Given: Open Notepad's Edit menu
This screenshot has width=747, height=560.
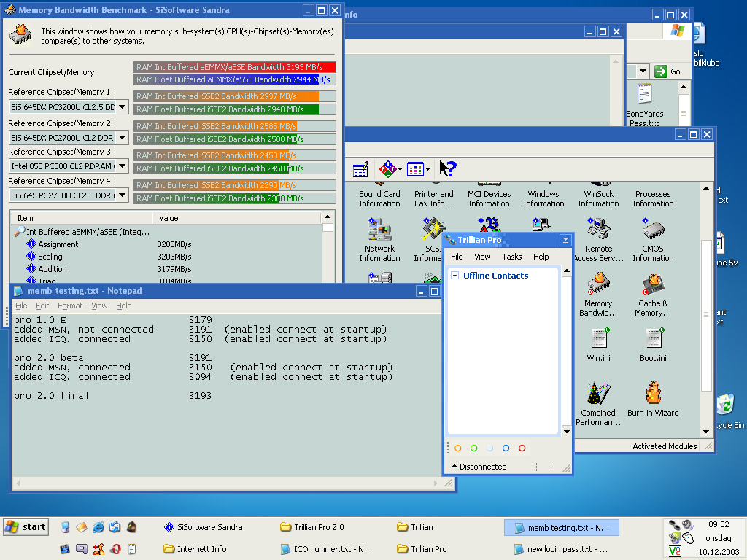Looking at the screenshot, I should [42, 306].
